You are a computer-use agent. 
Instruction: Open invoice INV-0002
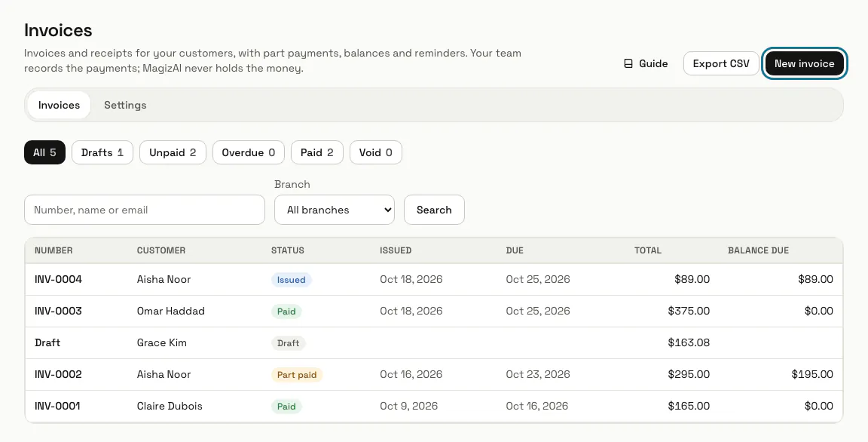point(58,374)
